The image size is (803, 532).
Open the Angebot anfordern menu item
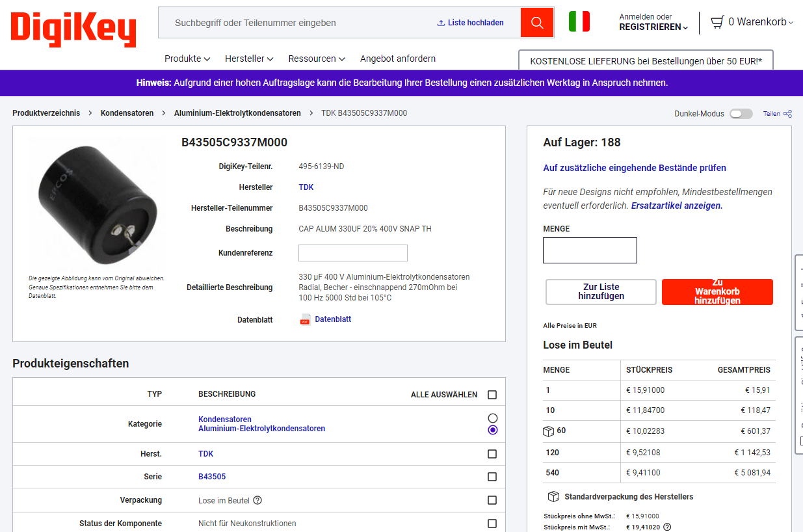coord(398,59)
